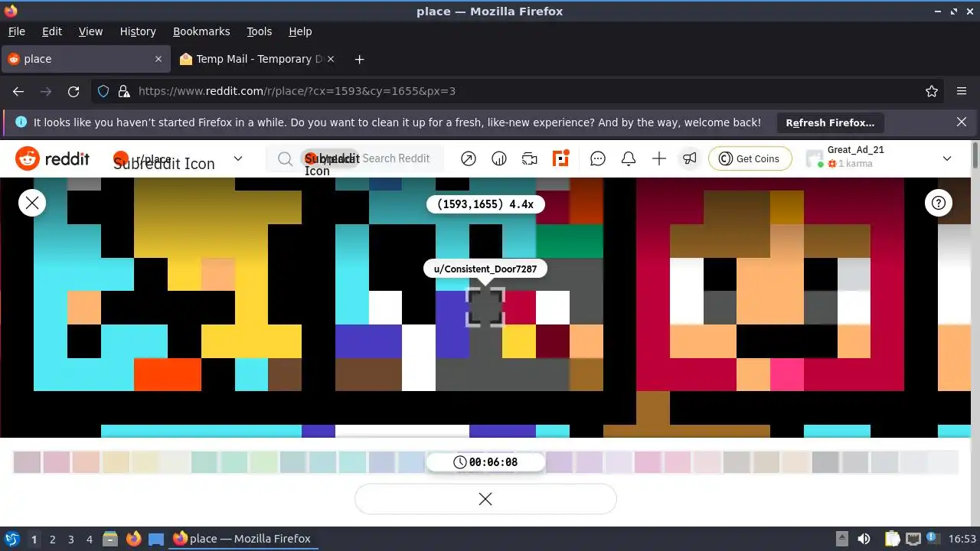The width and height of the screenshot is (980, 551).
Task: Open the View menu
Action: point(90,31)
